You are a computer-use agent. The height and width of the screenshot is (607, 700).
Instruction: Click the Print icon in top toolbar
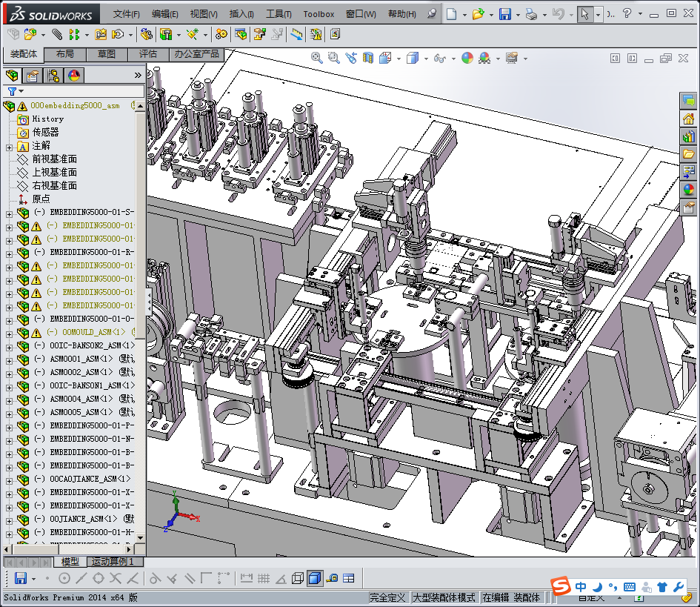[x=530, y=14]
